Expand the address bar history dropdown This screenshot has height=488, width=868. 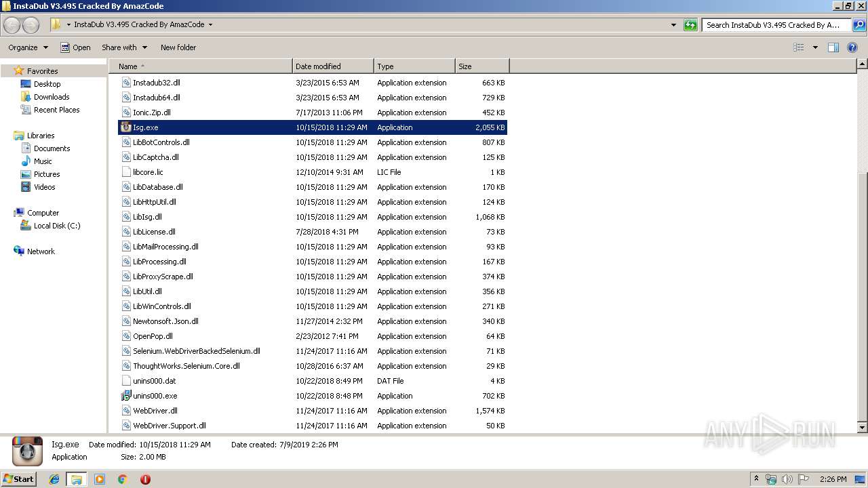(673, 25)
